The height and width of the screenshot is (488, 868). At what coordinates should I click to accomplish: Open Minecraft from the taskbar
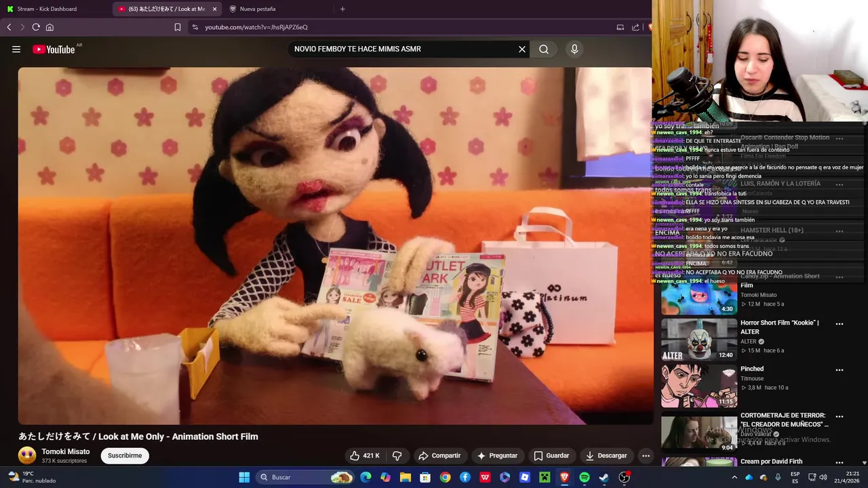pyautogui.click(x=545, y=477)
